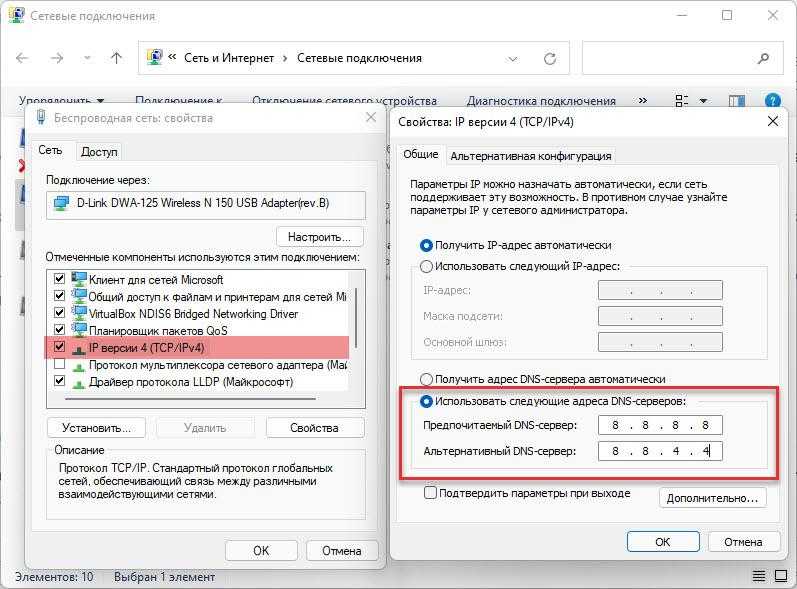Click the preferred DNS server field 8.8.8.8

click(x=660, y=425)
